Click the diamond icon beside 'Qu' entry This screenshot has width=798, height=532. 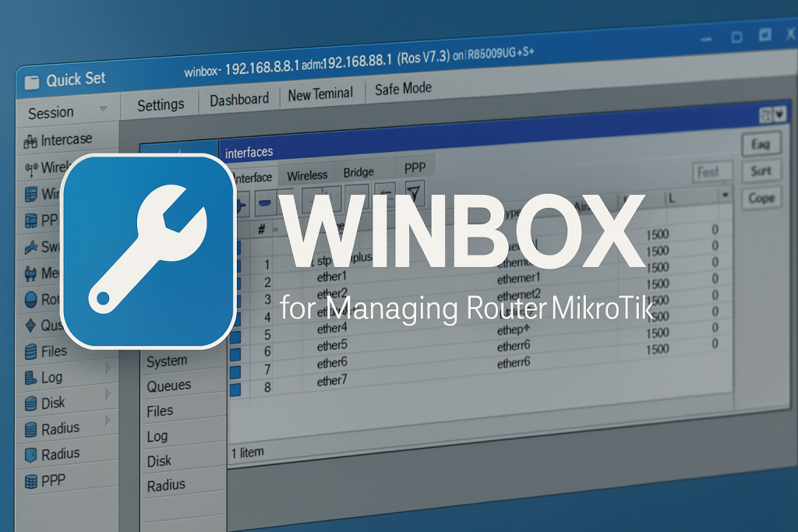tap(30, 326)
